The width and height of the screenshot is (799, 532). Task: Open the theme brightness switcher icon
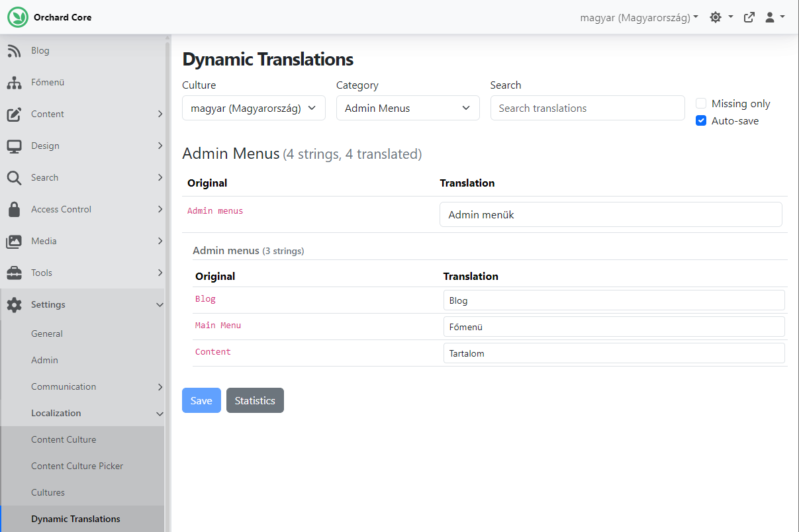coord(716,17)
